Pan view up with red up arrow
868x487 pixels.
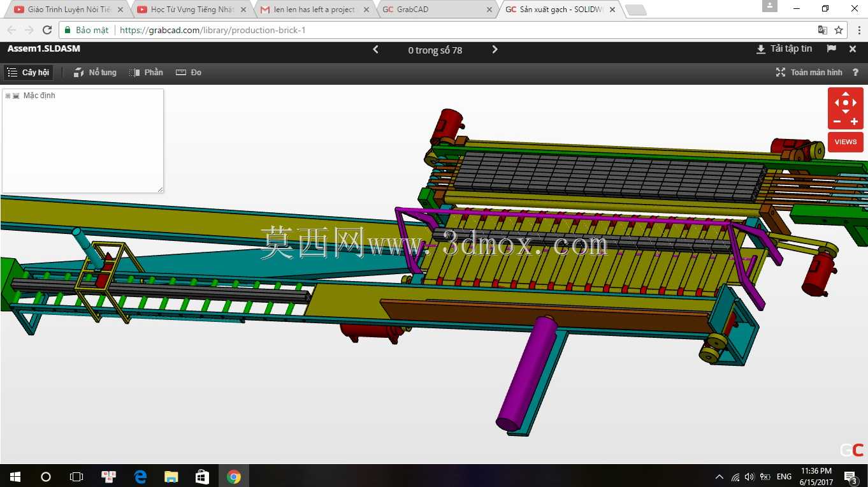click(x=846, y=94)
